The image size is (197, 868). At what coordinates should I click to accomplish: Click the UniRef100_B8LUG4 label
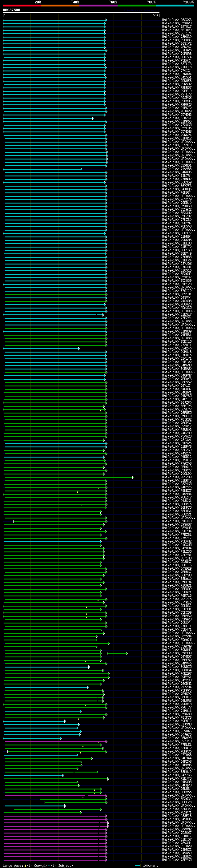tap(177, 511)
